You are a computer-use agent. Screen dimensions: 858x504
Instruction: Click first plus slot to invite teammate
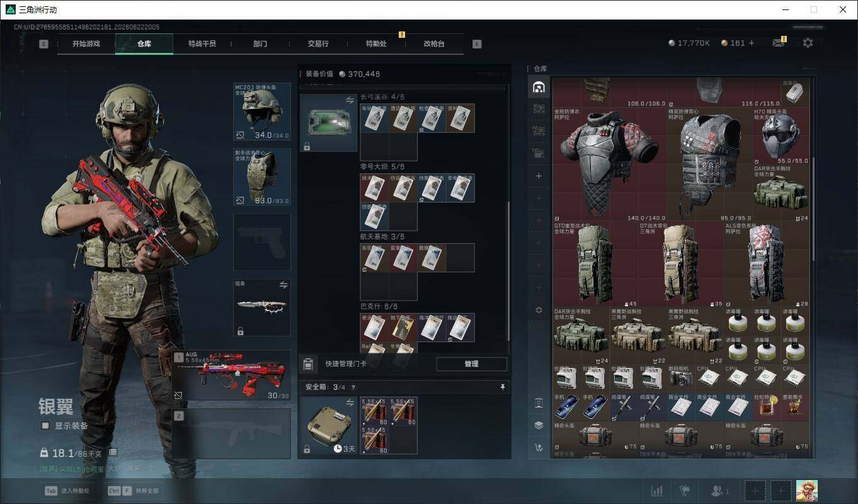[x=756, y=491]
